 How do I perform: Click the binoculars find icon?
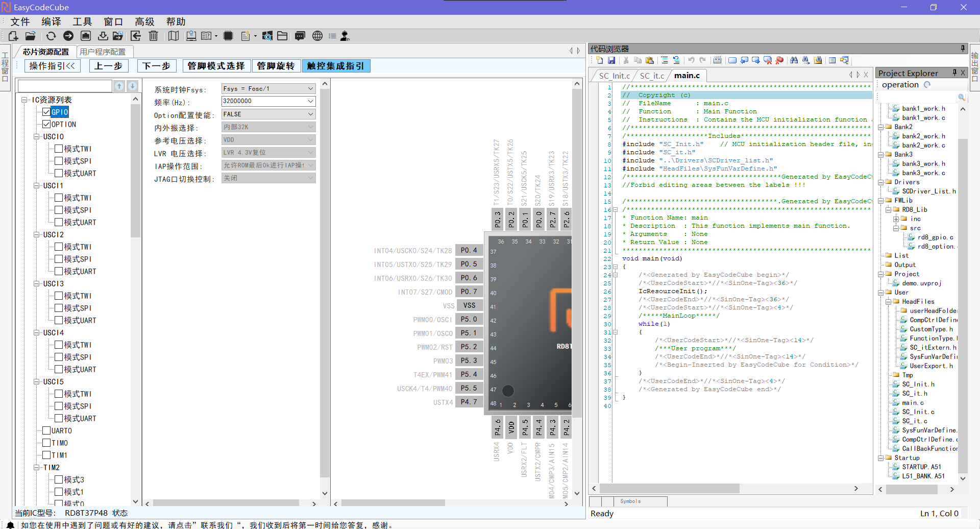(794, 60)
